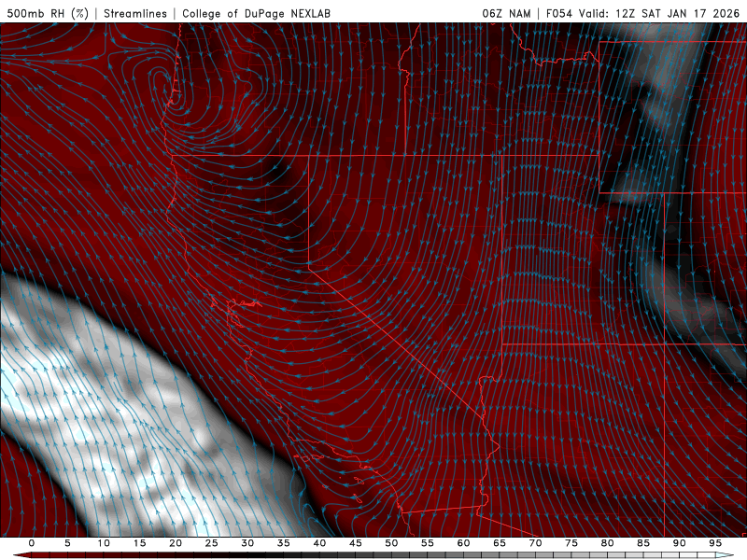Select the 'Streamlines' label in header

(135, 13)
